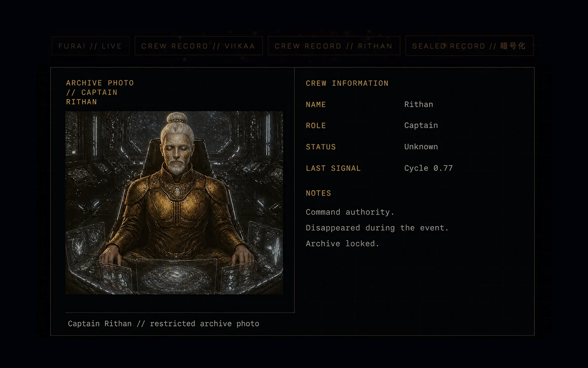Click the CREW INFORMATION heading
The height and width of the screenshot is (368, 588).
pos(347,83)
